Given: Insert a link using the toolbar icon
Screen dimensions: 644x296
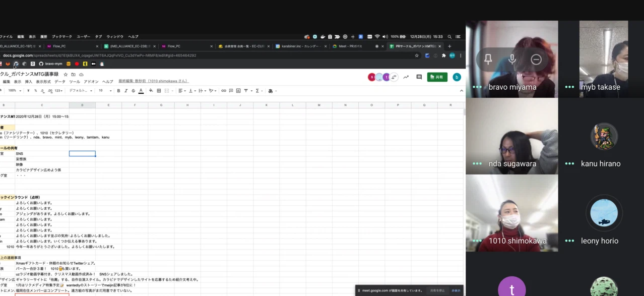Looking at the screenshot, I should [224, 91].
